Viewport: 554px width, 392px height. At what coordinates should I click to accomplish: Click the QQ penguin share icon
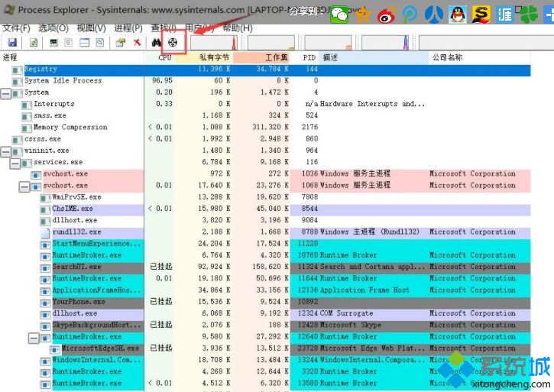pos(457,13)
